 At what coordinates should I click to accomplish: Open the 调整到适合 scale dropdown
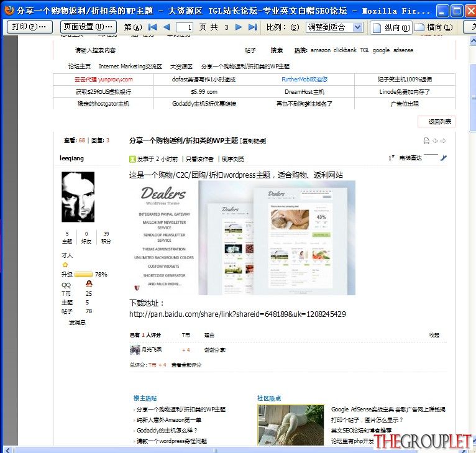(358, 27)
